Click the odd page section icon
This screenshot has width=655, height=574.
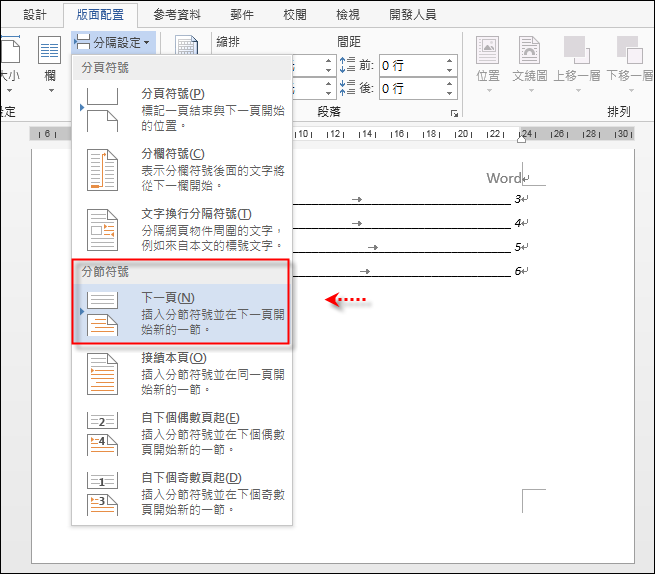click(x=102, y=494)
